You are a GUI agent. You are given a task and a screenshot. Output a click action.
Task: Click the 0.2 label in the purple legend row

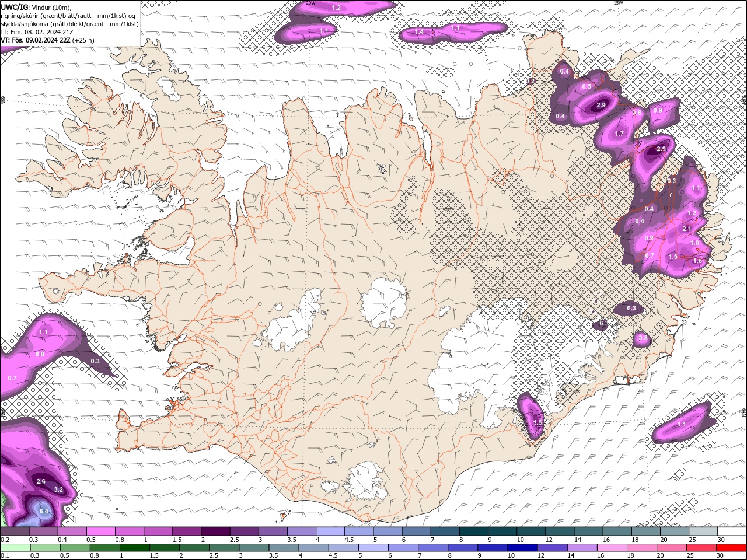click(5, 540)
